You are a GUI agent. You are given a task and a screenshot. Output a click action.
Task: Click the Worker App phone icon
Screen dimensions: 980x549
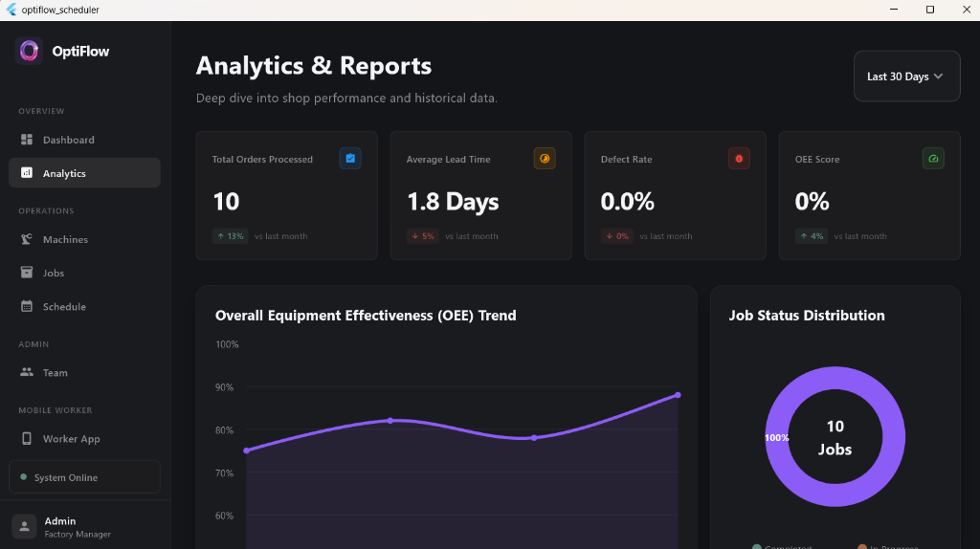point(26,438)
